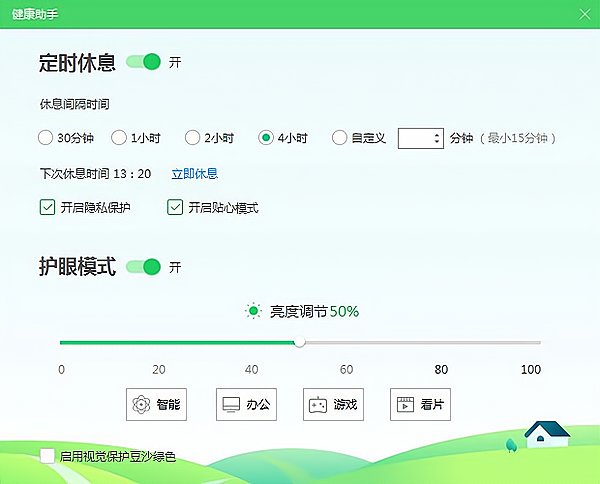Click the 100 scale label
This screenshot has height=484, width=600.
click(531, 369)
